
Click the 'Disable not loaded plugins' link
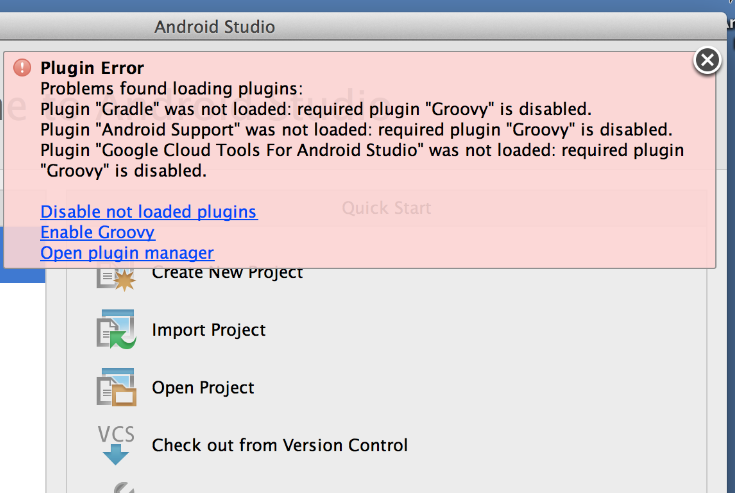click(x=148, y=212)
